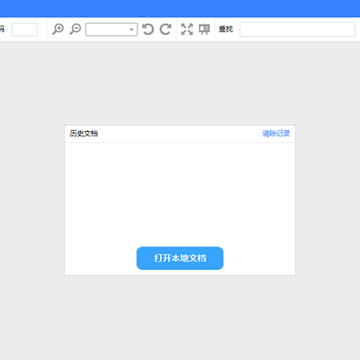Rotate the page counterclockwise
This screenshot has width=360, height=360.
148,29
